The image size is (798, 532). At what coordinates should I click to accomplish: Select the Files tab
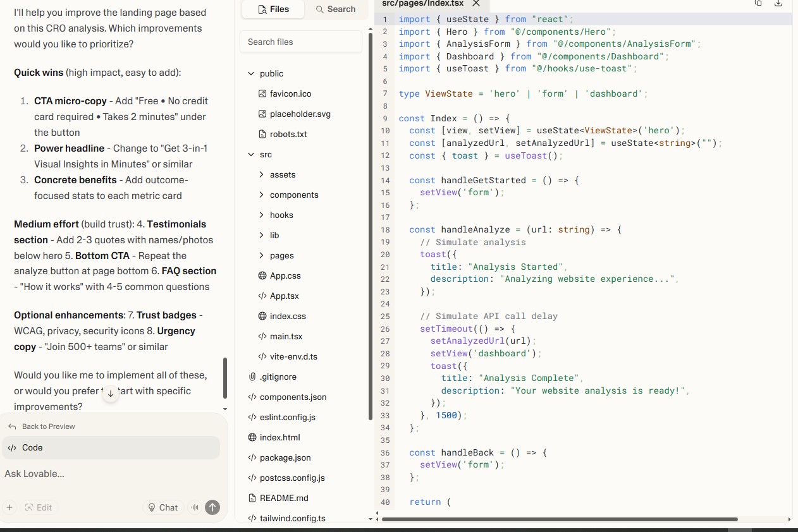[273, 9]
